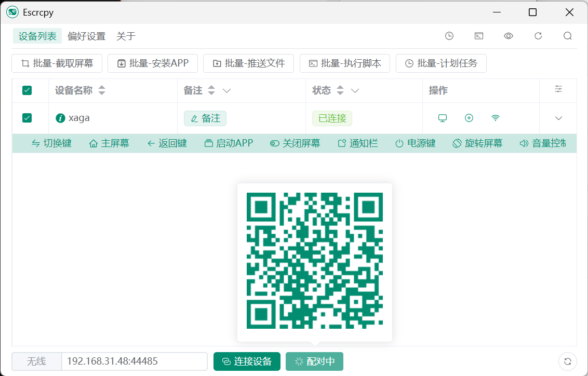Start mirroring via the monitor icon for xaga
The image size is (588, 376).
tap(443, 118)
